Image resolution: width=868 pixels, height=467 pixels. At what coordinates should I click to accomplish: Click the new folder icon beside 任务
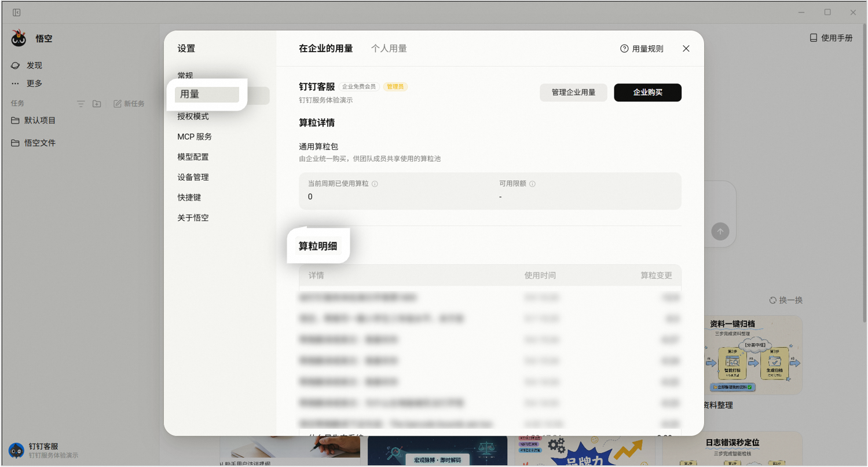[x=97, y=104]
